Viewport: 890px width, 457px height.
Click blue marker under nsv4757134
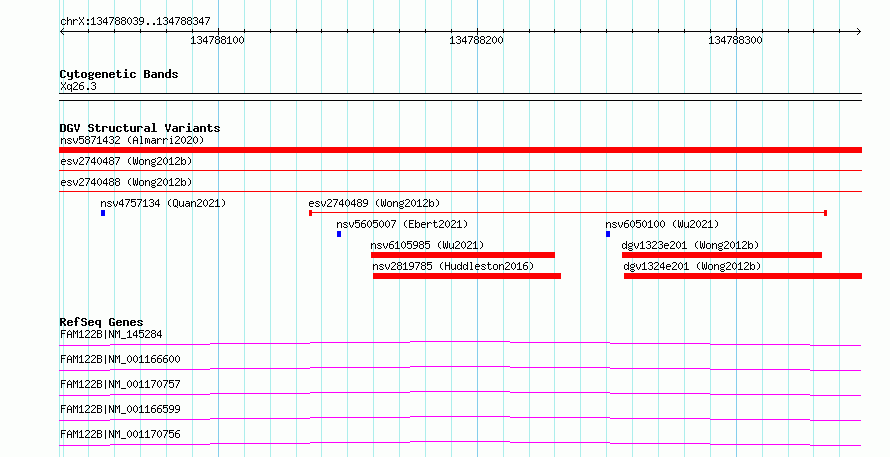[103, 213]
